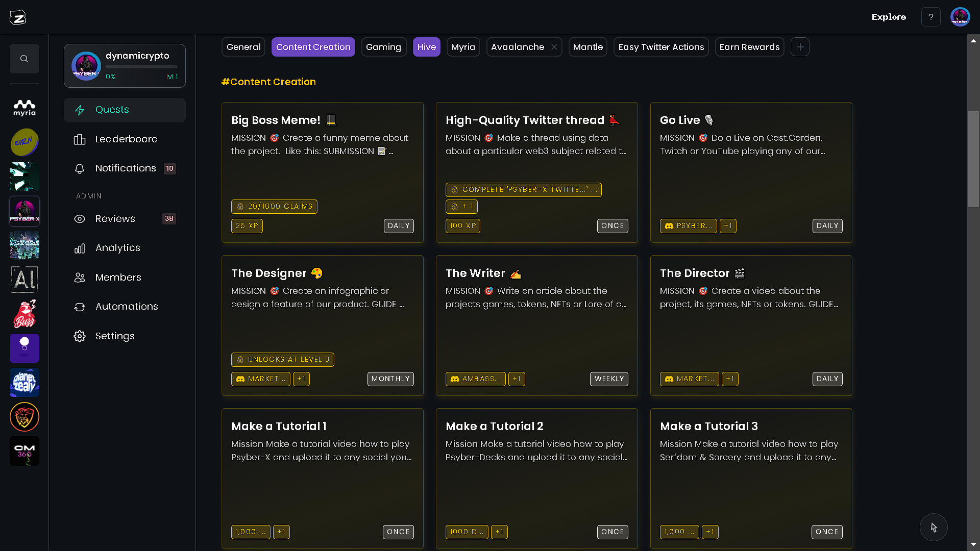Screen dimensions: 980x551
Task: Select the Psyber X community icon
Action: tap(24, 211)
